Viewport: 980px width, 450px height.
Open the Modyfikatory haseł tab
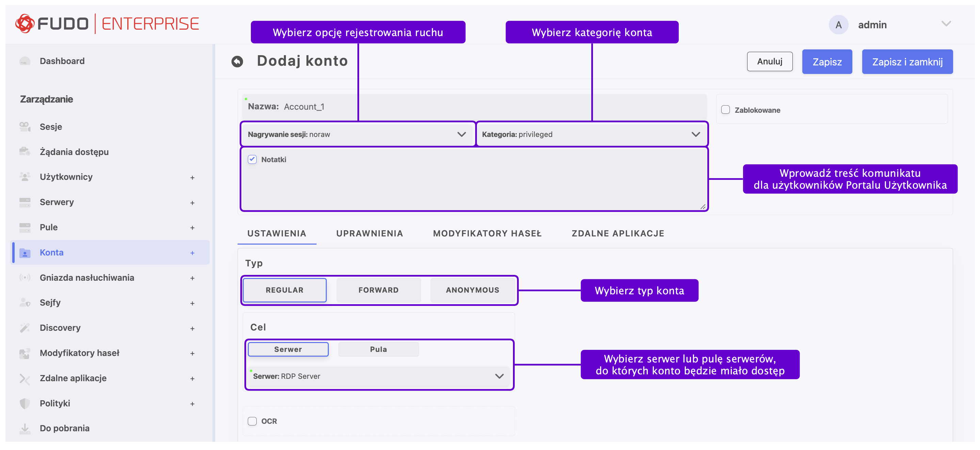[x=487, y=233]
